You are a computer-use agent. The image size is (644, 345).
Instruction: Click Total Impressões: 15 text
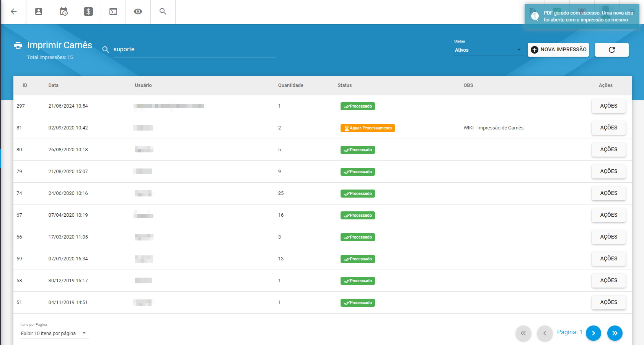click(50, 57)
